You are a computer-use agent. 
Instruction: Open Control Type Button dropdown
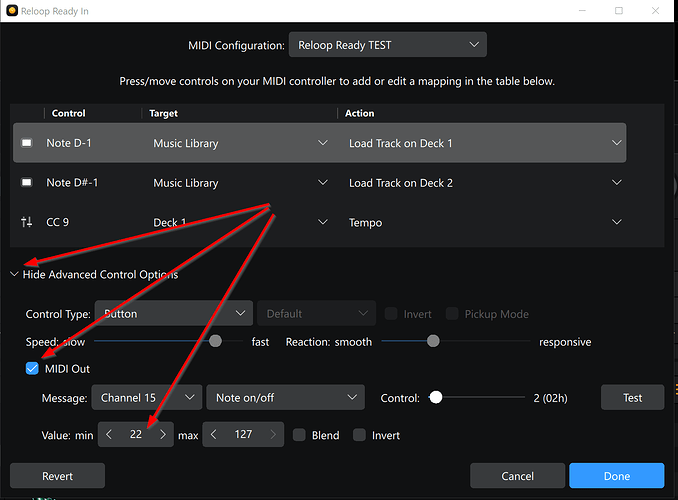tap(172, 314)
